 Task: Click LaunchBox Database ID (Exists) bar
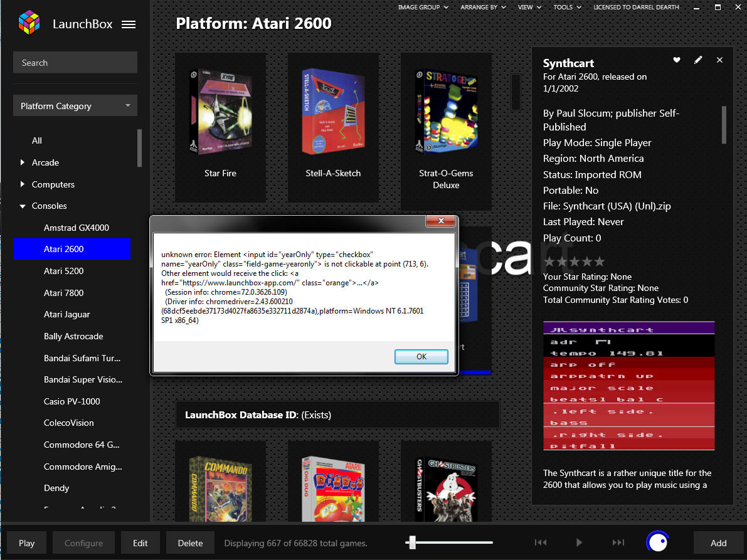pos(337,415)
